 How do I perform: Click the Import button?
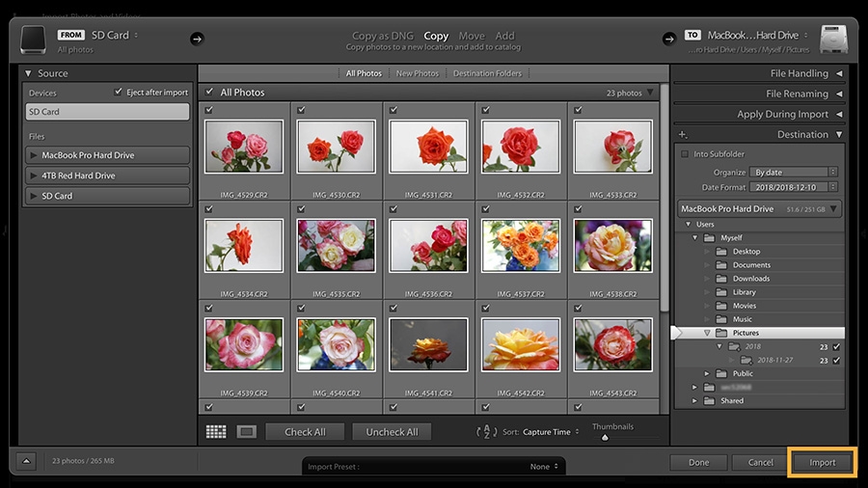[822, 463]
